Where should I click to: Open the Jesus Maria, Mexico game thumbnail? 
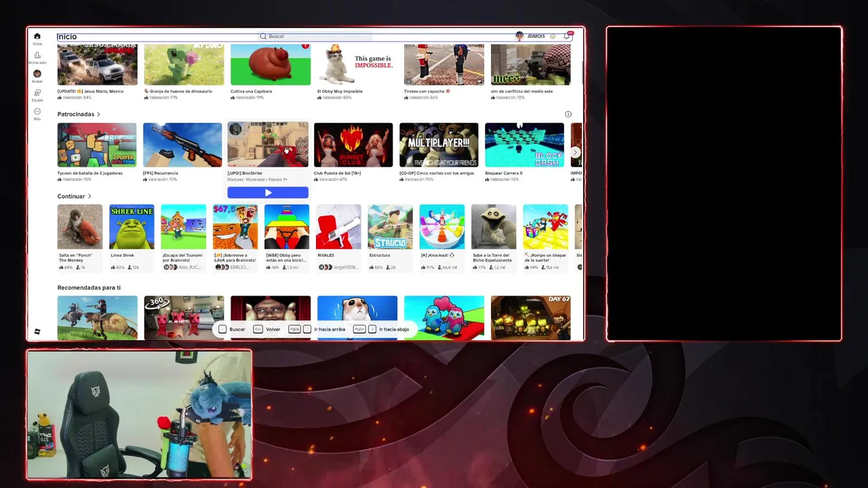98,64
